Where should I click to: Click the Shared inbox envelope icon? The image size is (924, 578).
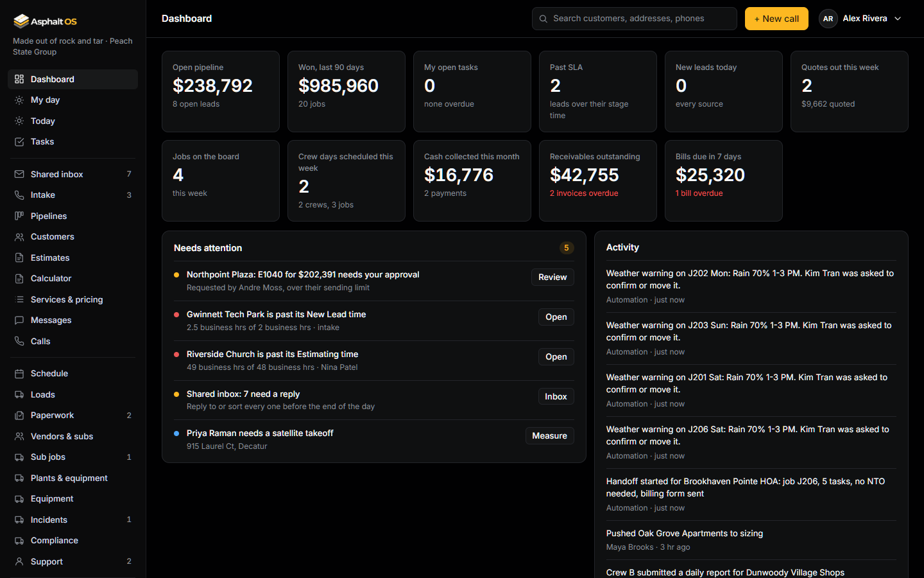pyautogui.click(x=19, y=174)
